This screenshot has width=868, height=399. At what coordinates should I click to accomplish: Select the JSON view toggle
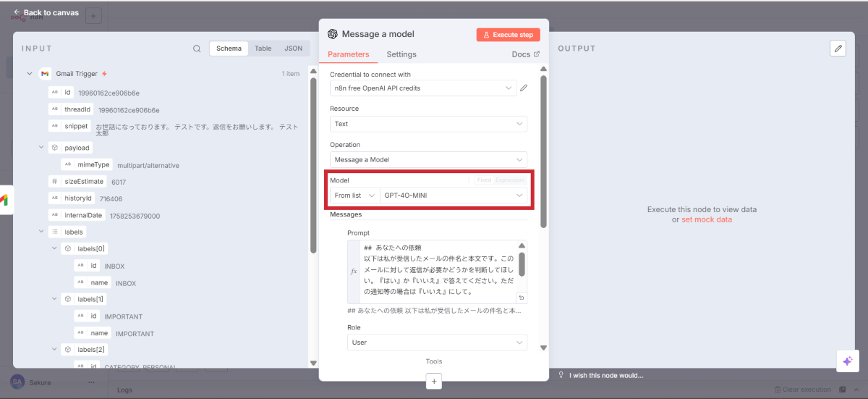(x=293, y=49)
